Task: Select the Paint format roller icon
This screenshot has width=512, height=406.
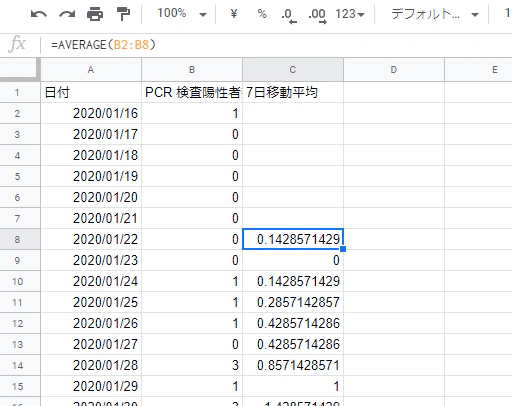Action: point(123,14)
